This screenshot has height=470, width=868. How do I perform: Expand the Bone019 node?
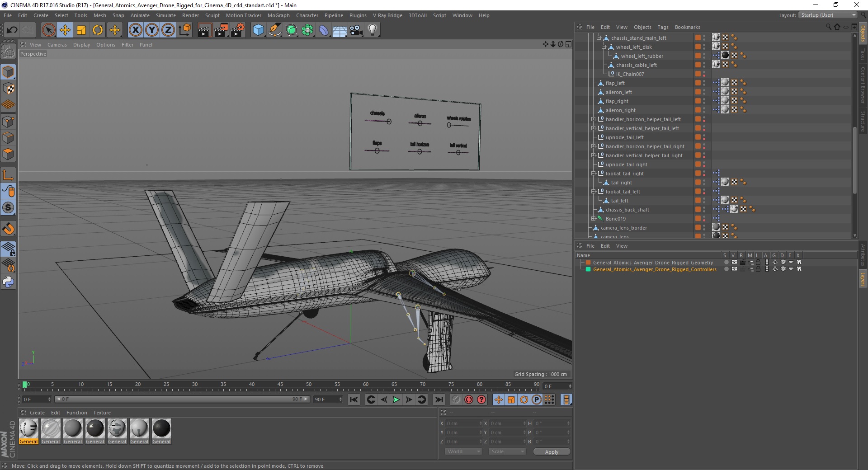click(x=593, y=219)
